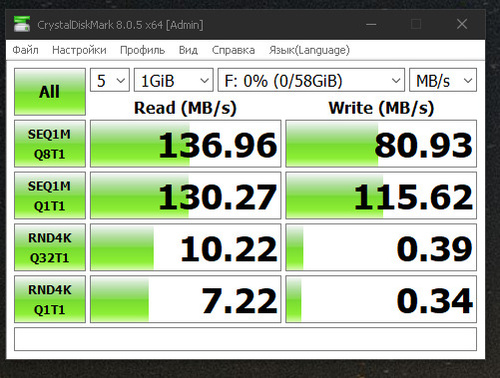Image resolution: width=500 pixels, height=378 pixels.
Task: Start the RND4K Q32T1 test
Action: coord(50,247)
